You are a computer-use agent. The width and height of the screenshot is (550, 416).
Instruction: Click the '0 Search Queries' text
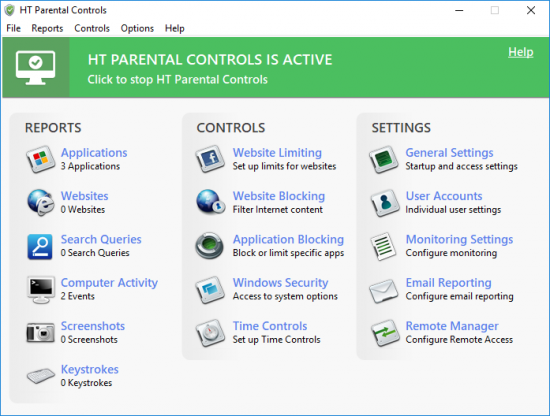click(x=95, y=253)
